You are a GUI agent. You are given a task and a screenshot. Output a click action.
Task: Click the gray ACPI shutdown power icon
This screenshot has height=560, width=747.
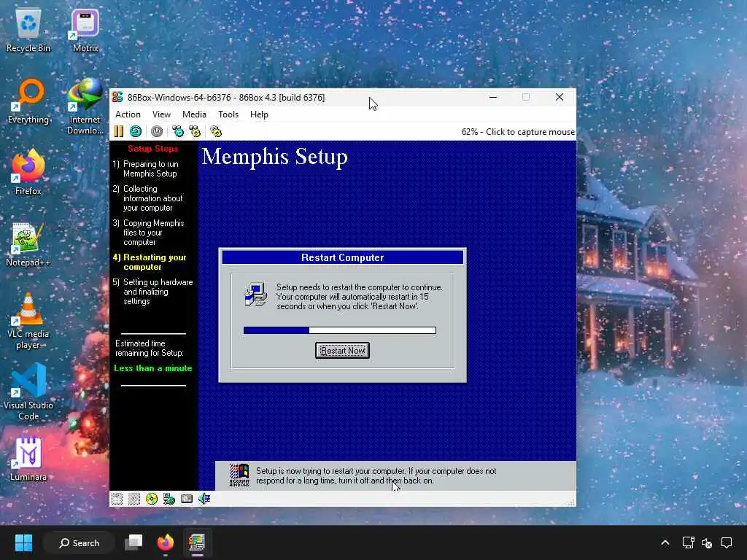(157, 131)
